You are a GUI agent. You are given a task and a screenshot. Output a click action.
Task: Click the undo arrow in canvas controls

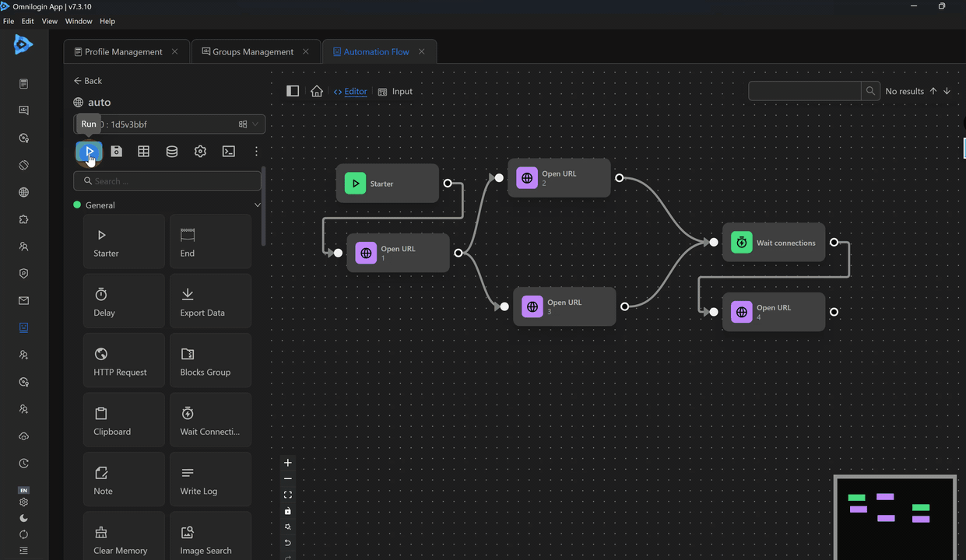tap(288, 543)
